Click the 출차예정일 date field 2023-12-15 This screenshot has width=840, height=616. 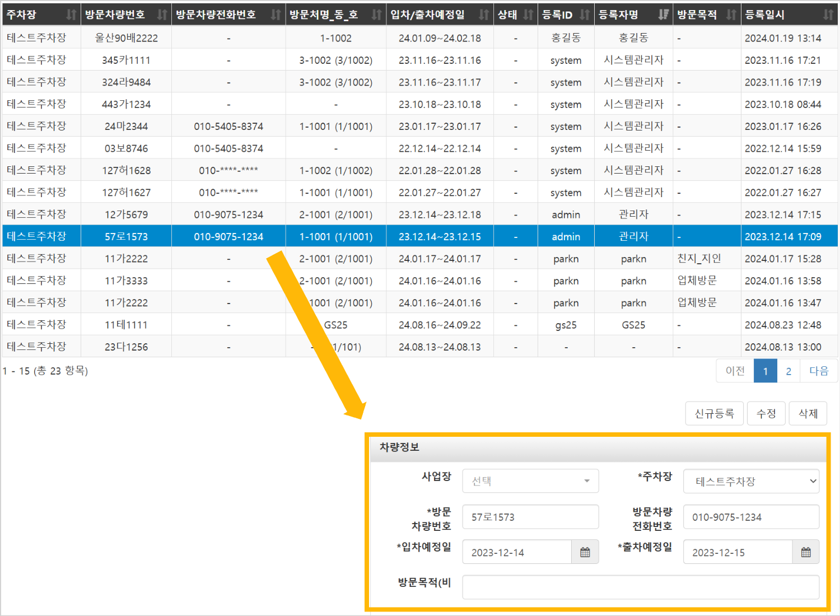pyautogui.click(x=738, y=552)
